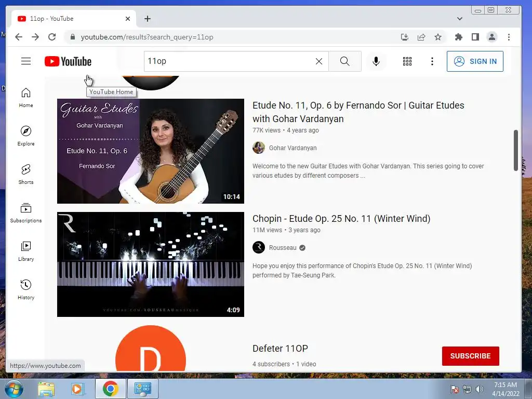
Task: Click the Action Center flag tray icon
Action: [x=454, y=389]
